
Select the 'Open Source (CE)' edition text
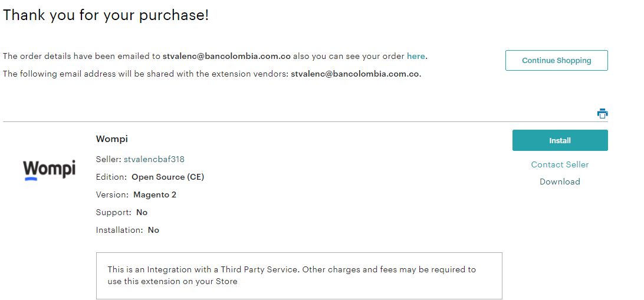167,177
